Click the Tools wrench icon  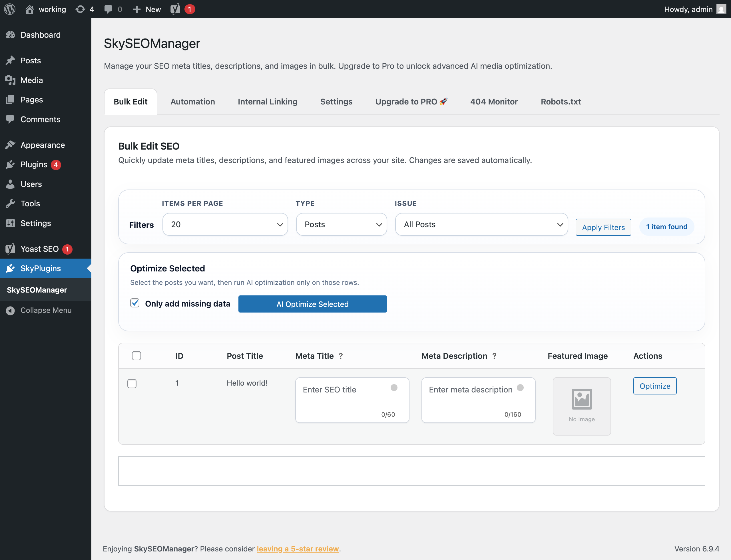click(10, 203)
